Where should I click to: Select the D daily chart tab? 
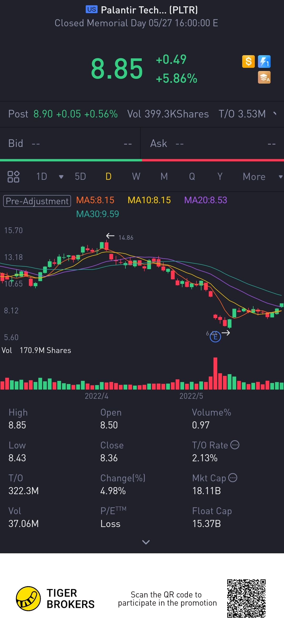(108, 177)
